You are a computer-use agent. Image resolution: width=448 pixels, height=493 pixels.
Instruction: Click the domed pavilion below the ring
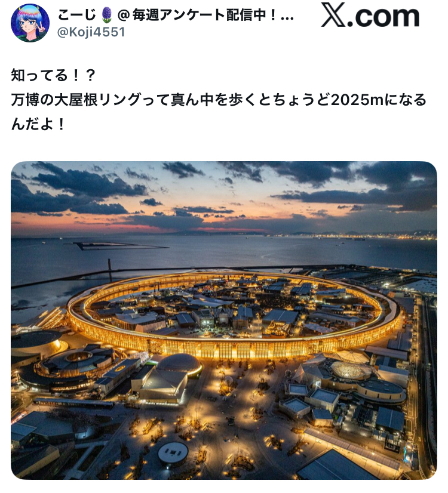tap(179, 363)
